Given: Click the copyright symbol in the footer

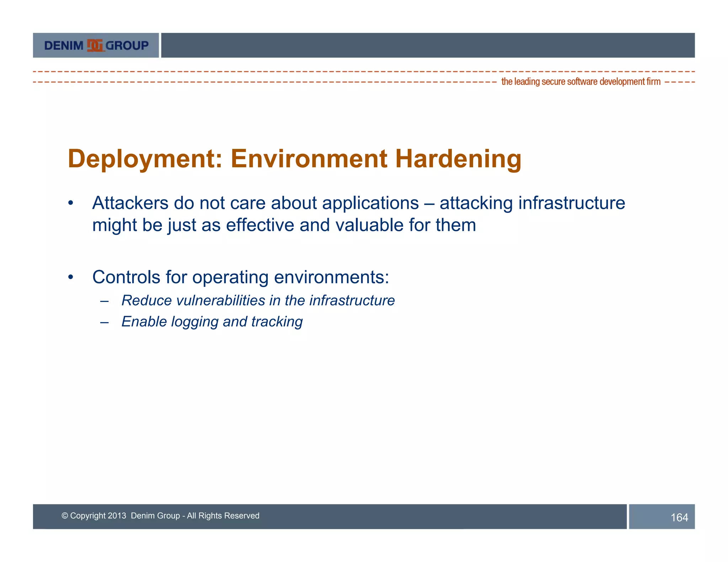Looking at the screenshot, I should pos(65,516).
